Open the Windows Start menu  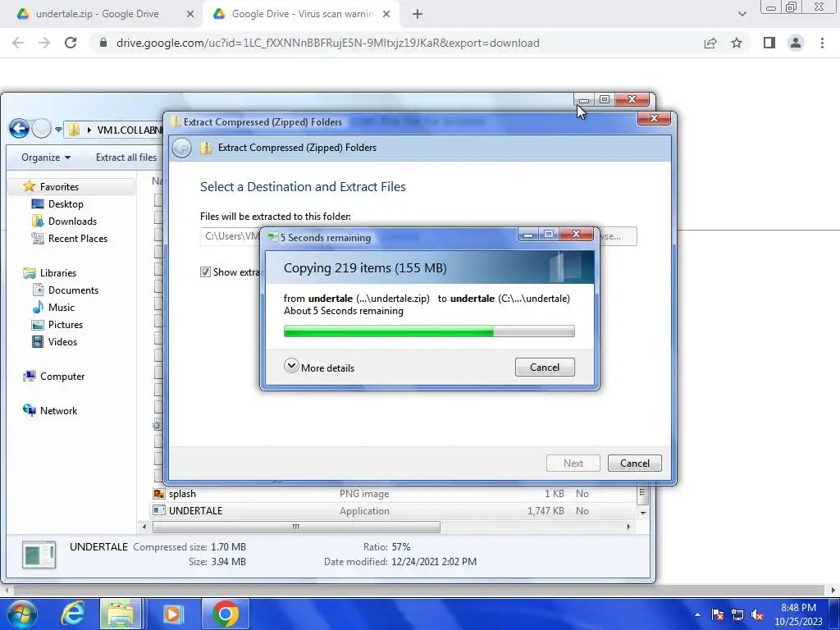pyautogui.click(x=21, y=614)
